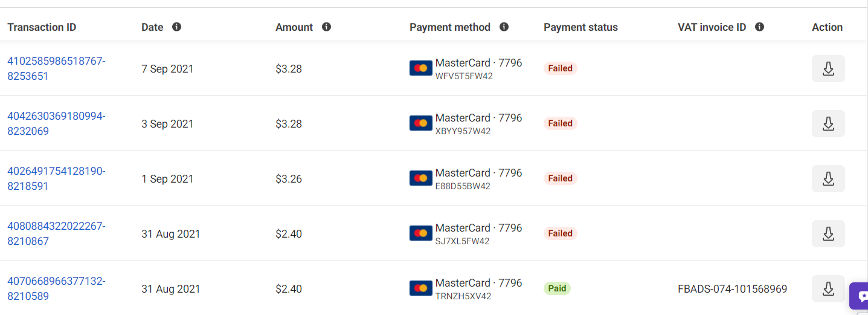Click the Transaction ID column header
This screenshot has width=868, height=315.
[42, 27]
